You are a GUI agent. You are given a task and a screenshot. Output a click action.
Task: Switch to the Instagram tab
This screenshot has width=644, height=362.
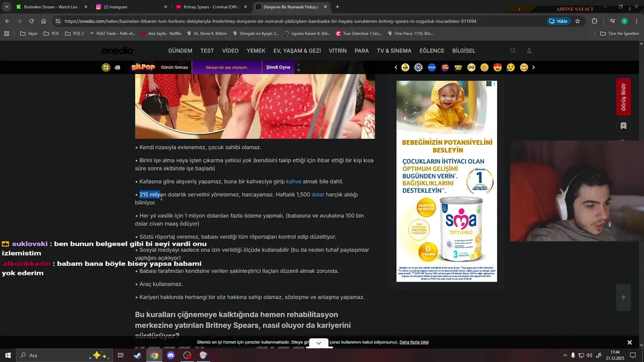point(131,7)
